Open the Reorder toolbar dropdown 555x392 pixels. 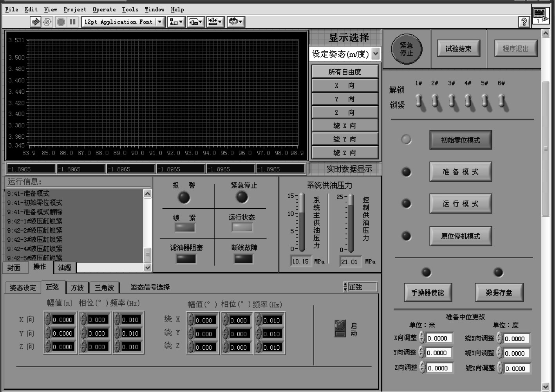pyautogui.click(x=235, y=22)
